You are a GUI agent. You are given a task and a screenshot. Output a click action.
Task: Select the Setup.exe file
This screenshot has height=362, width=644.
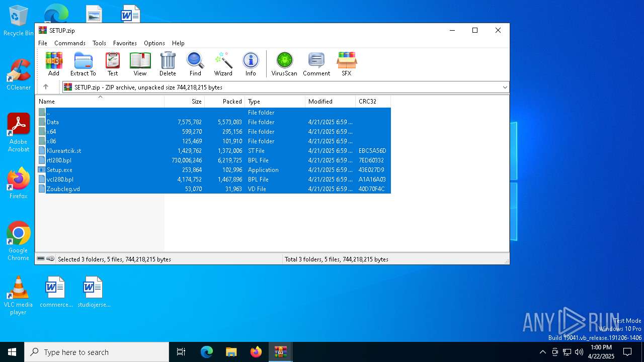(213, 170)
